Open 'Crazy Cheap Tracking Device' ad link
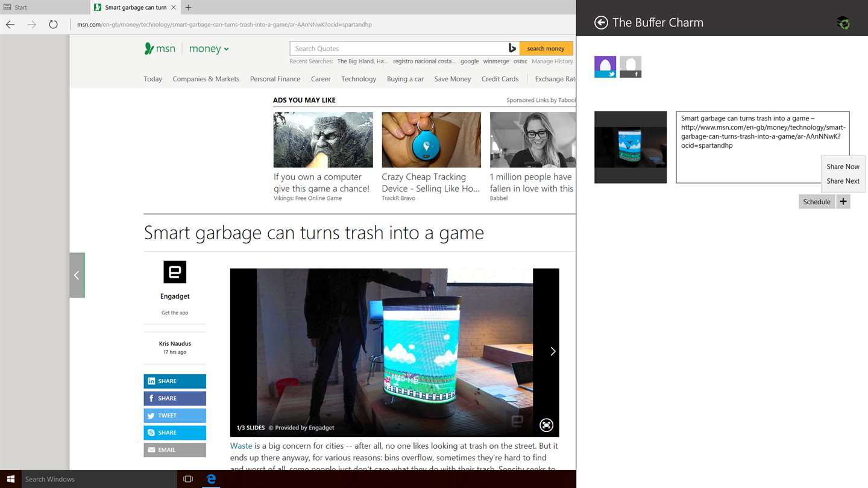Screen dimensions: 868x488 coord(430,183)
